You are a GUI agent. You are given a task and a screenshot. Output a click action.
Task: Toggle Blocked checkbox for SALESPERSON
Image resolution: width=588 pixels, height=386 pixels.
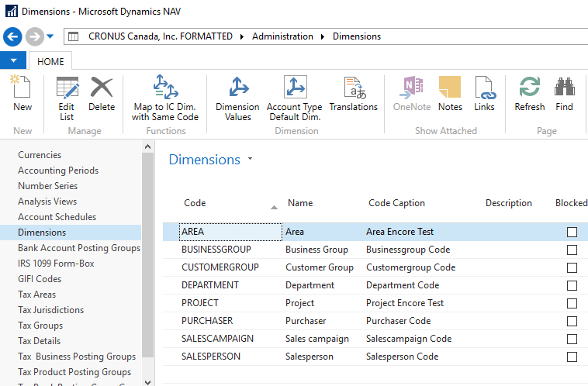point(572,357)
